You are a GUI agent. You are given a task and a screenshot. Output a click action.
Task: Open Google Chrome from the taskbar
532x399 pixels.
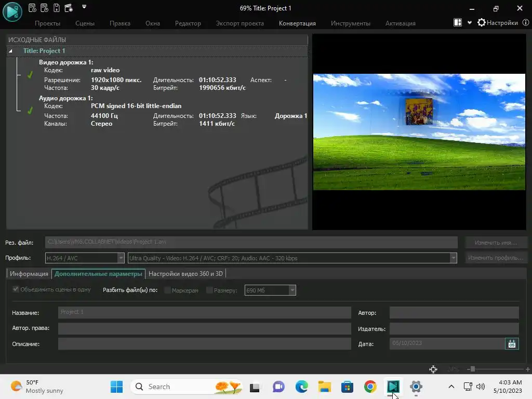tap(370, 387)
